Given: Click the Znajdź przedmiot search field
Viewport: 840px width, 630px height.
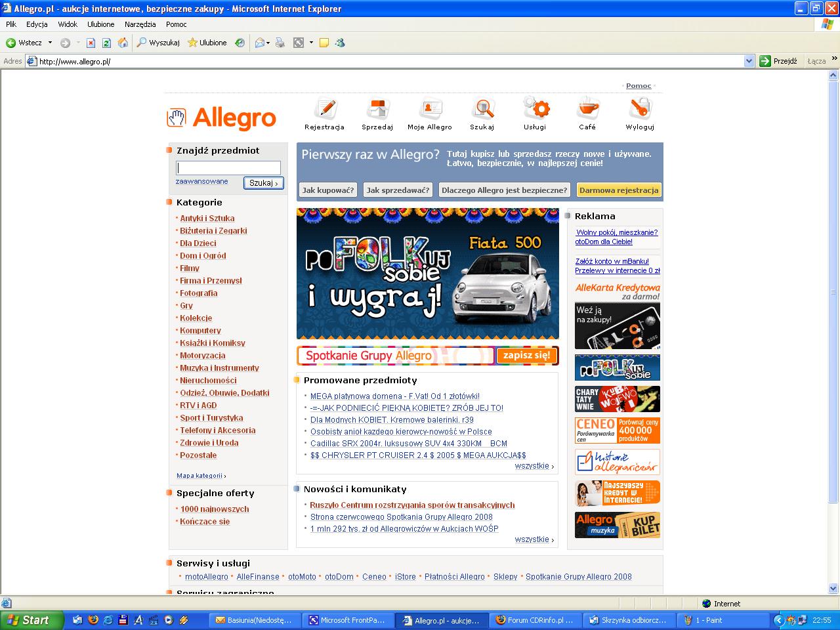Looking at the screenshot, I should [228, 167].
